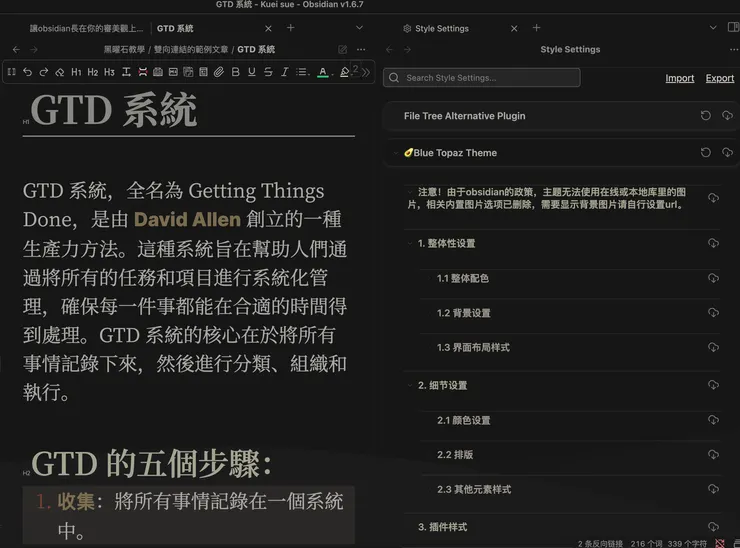740x548 pixels.
Task: Toggle the right sidebar panel
Action: click(x=733, y=27)
